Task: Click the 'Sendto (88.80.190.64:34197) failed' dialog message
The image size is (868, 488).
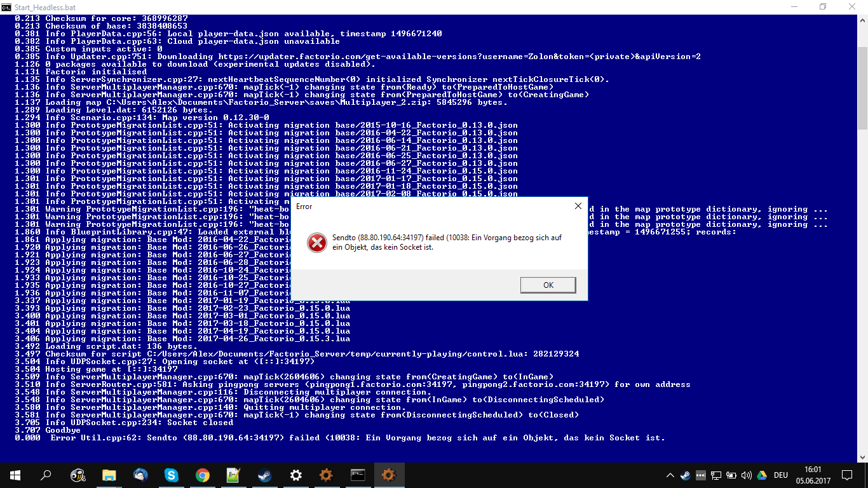Action: [x=447, y=242]
